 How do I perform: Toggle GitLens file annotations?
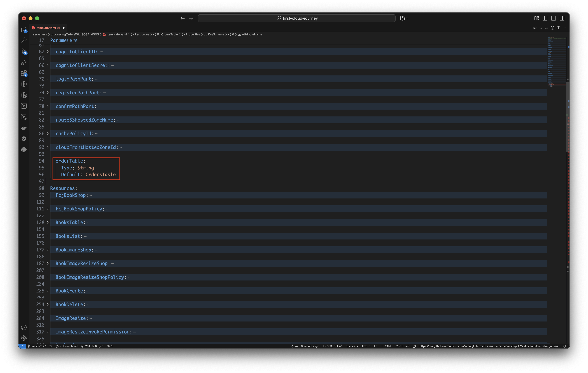pyautogui.click(x=552, y=28)
